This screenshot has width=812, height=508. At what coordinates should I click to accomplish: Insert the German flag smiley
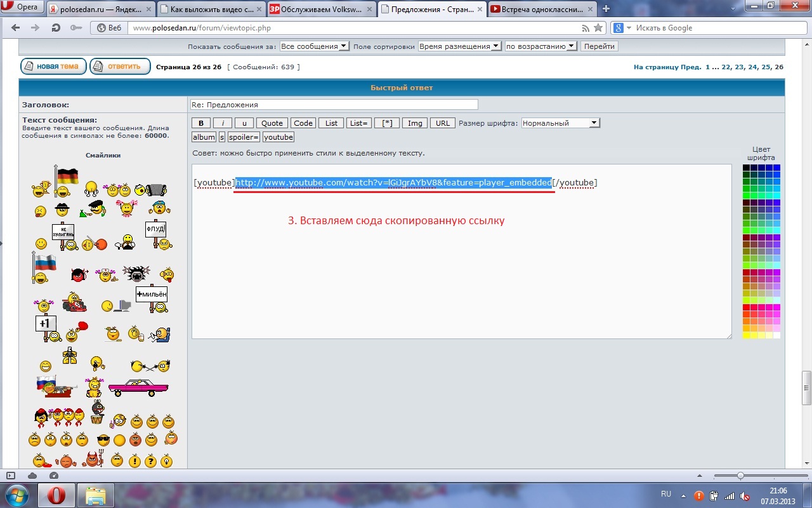67,176
